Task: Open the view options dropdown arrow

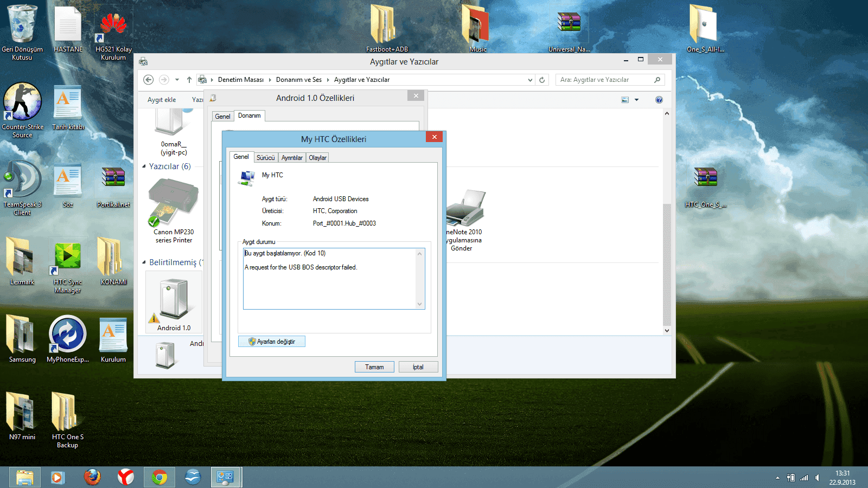Action: (x=637, y=100)
